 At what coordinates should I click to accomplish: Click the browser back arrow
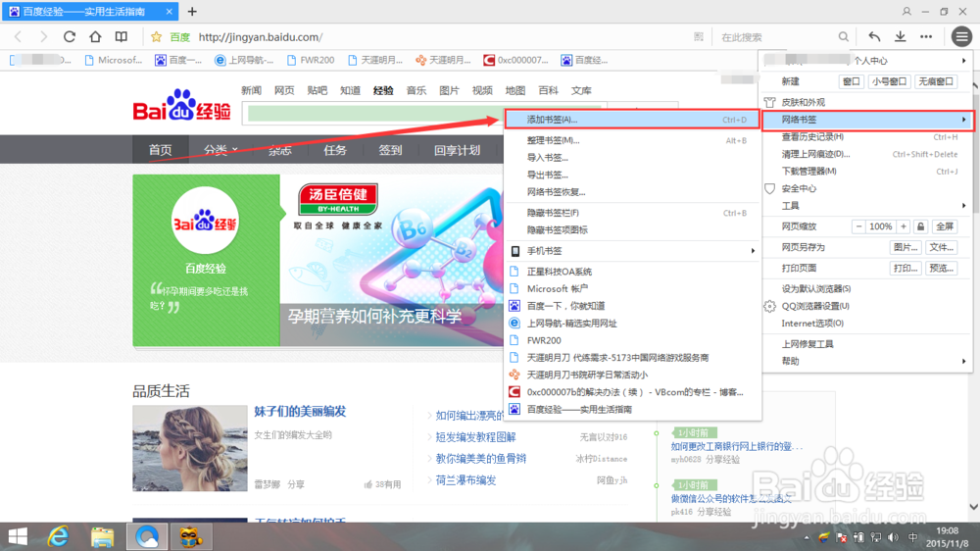[x=18, y=37]
